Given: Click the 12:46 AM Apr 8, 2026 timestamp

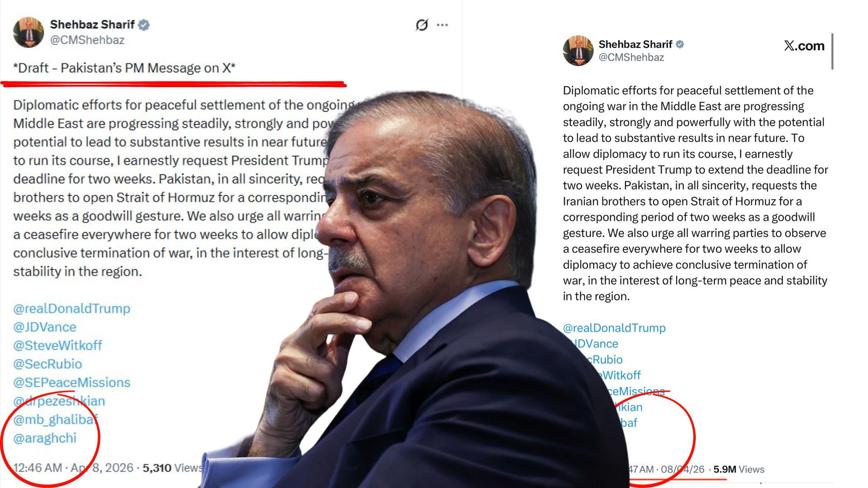Looking at the screenshot, I should pyautogui.click(x=73, y=468).
